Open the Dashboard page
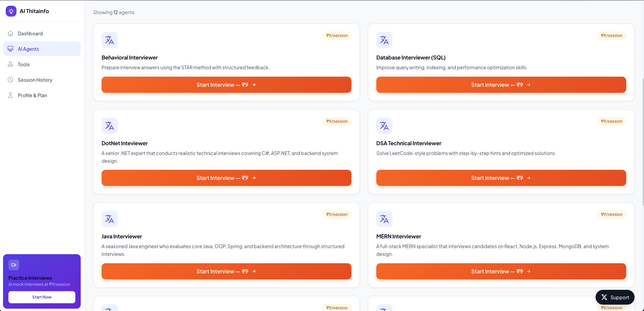644x311 pixels. click(42, 33)
